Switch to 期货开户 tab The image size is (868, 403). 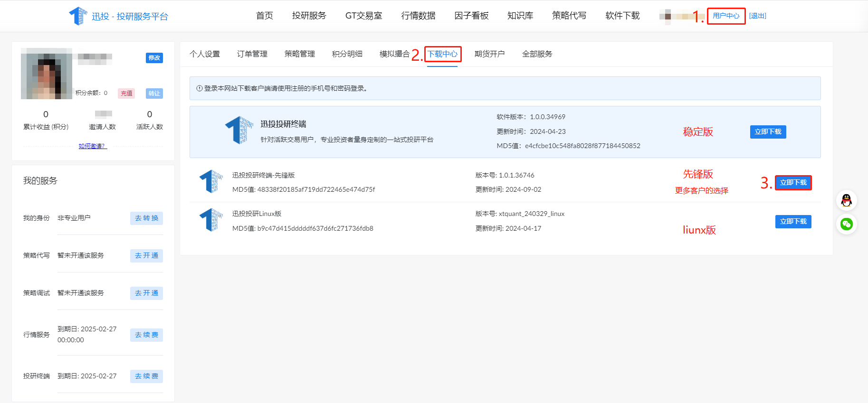click(x=490, y=54)
